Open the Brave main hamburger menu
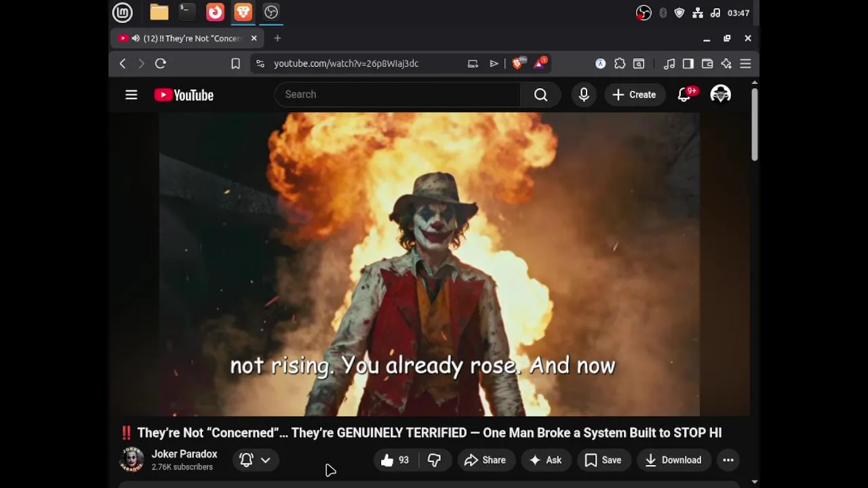The height and width of the screenshot is (488, 868). coord(745,64)
